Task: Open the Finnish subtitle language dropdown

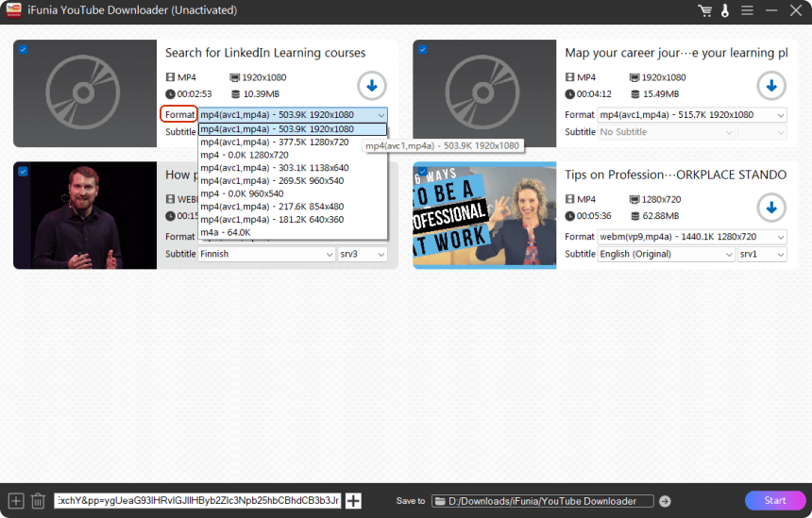Action: pyautogui.click(x=266, y=255)
